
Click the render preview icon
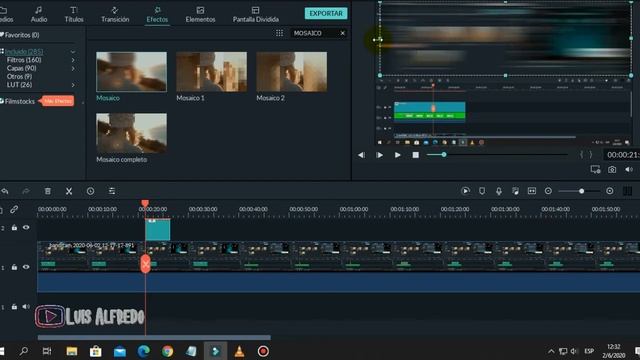tap(465, 191)
